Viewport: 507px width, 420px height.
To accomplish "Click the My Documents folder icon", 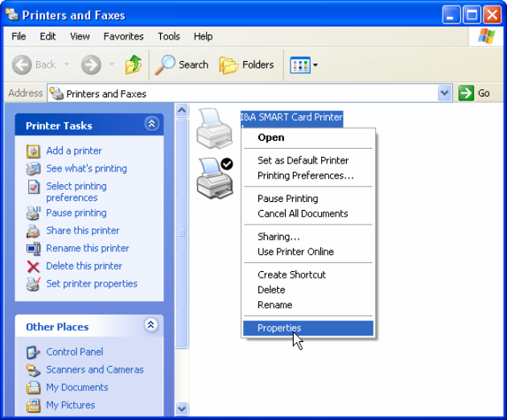I will [33, 387].
